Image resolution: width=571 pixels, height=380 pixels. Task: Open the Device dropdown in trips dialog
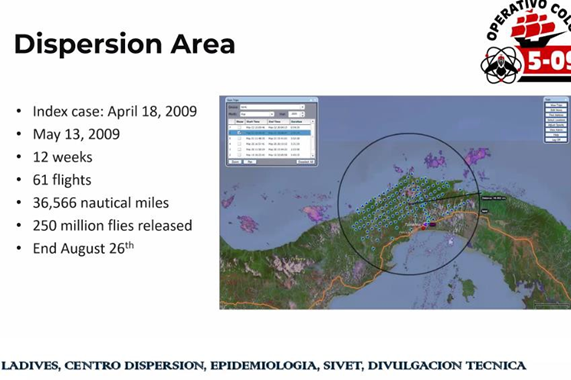(x=271, y=107)
